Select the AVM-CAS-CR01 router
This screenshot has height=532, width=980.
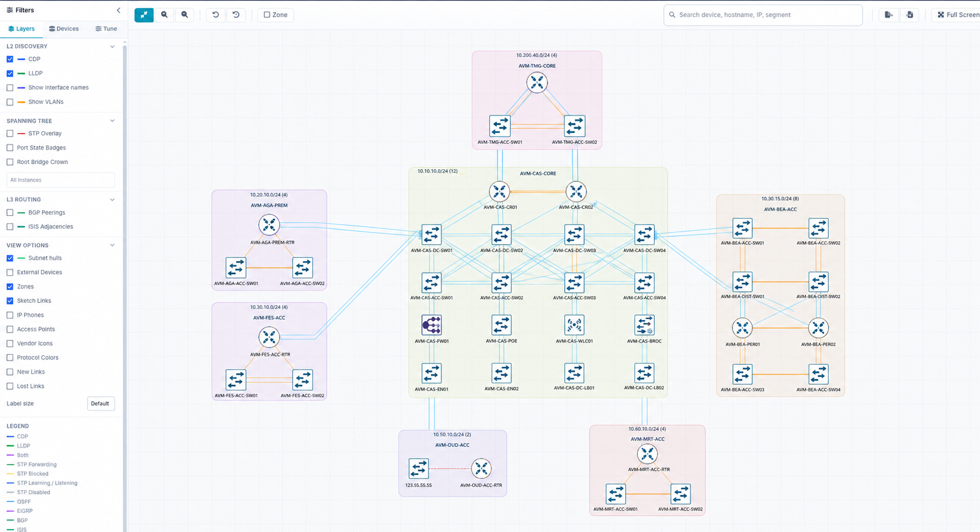click(499, 192)
